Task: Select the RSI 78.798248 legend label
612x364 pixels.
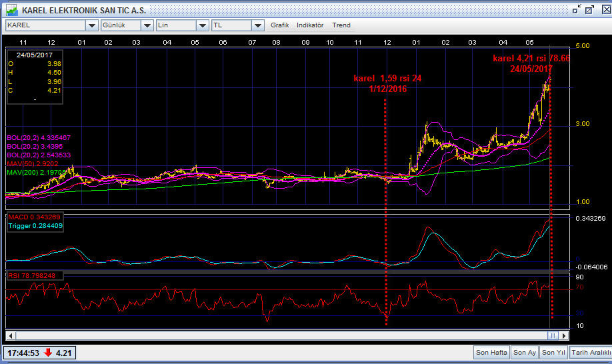Action: (31, 276)
